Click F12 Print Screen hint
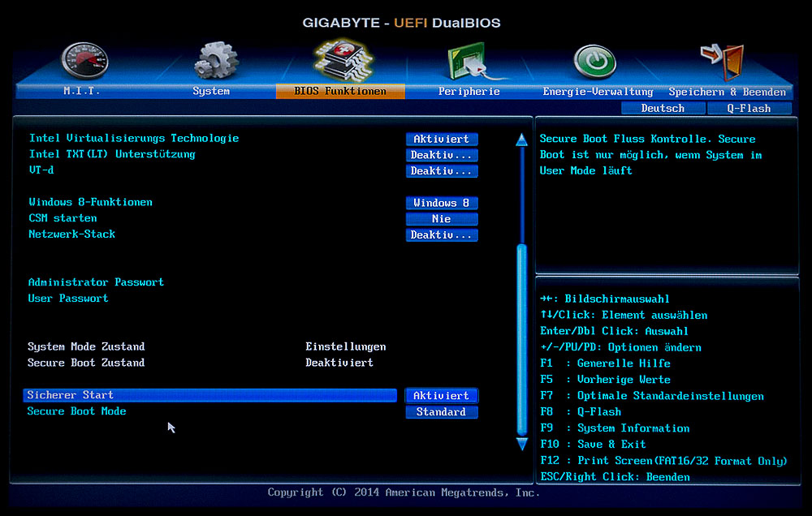This screenshot has width=812, height=516. point(663,461)
